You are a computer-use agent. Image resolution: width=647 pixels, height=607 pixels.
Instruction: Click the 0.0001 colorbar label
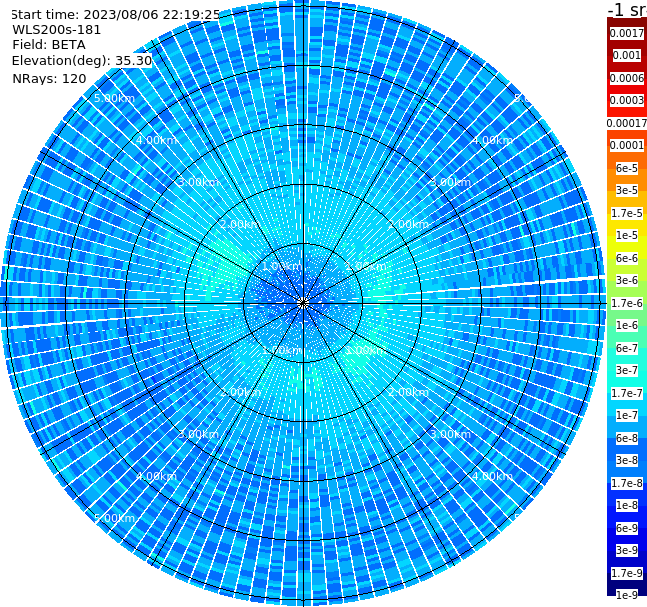(627, 145)
